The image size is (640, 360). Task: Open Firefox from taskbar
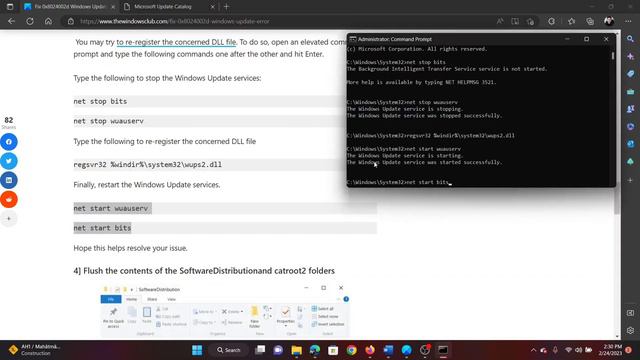(370, 350)
